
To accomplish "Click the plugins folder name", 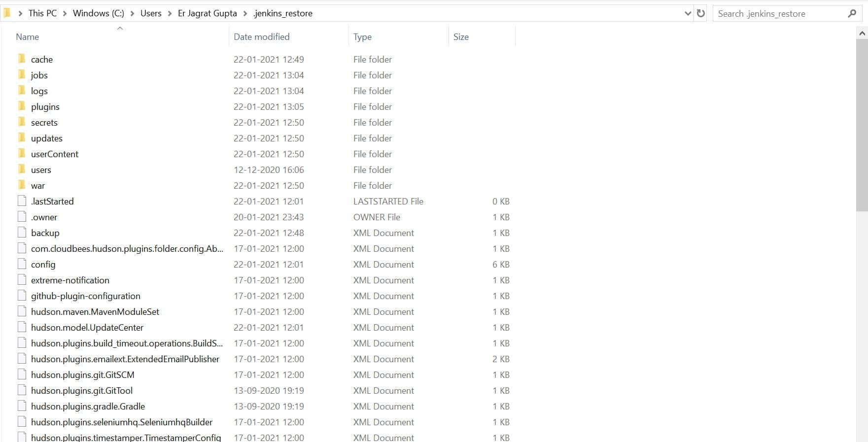I will coord(45,106).
